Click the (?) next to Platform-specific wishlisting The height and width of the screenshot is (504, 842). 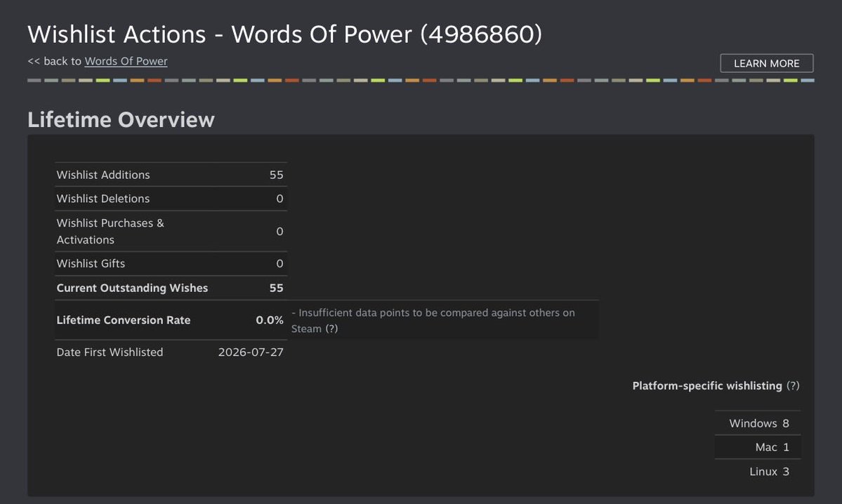(x=793, y=386)
